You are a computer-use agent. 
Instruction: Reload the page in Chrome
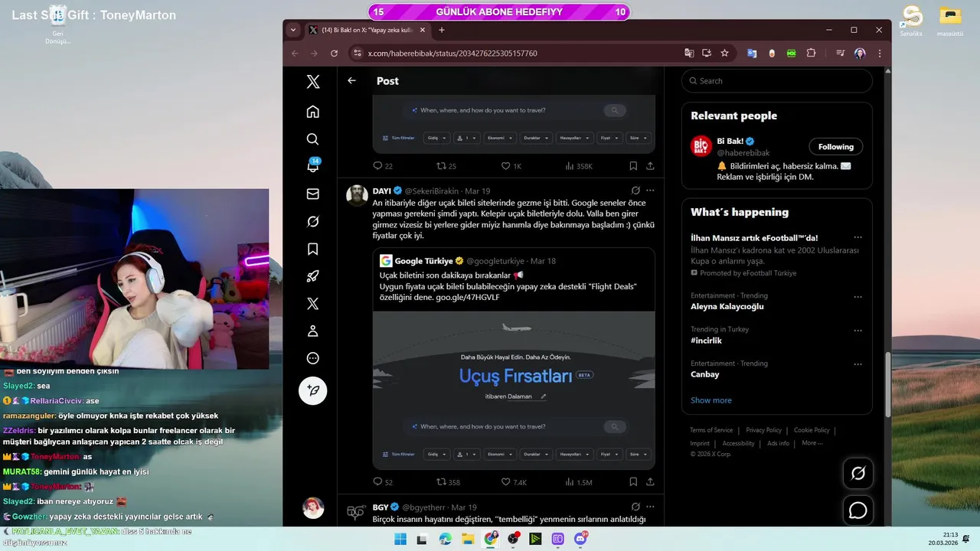pos(334,54)
